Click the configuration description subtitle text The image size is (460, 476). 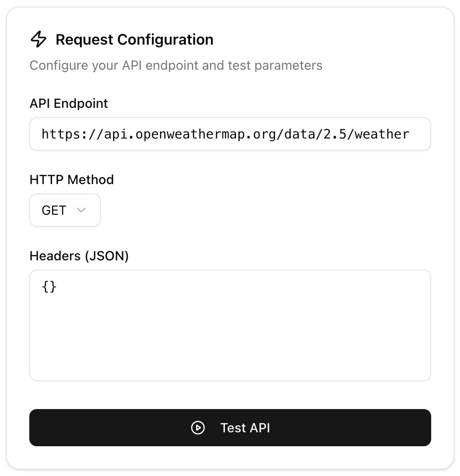coord(176,66)
